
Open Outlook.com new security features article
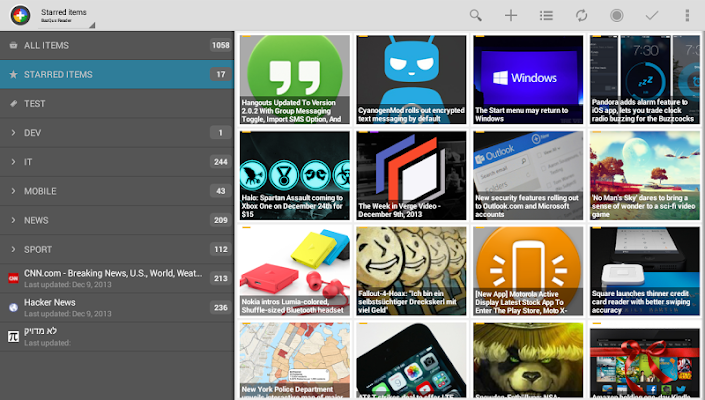(x=528, y=175)
